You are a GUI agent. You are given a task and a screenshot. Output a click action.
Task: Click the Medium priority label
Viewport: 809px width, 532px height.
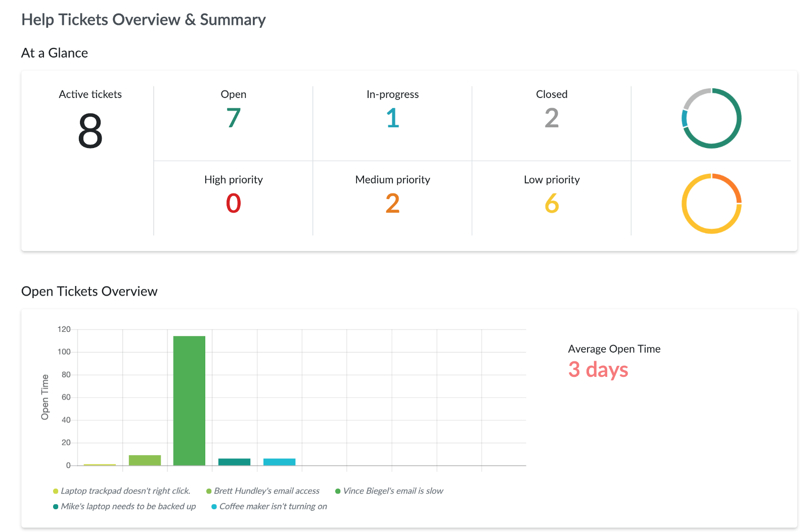[x=393, y=180]
